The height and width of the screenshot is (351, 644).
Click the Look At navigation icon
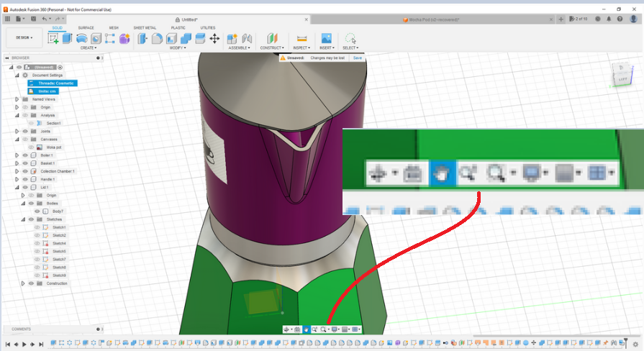coord(297,329)
